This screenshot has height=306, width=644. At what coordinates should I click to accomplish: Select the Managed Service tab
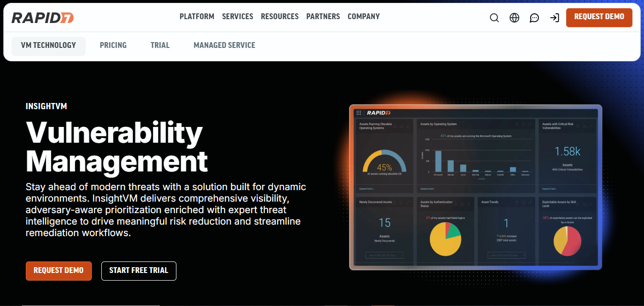click(224, 45)
